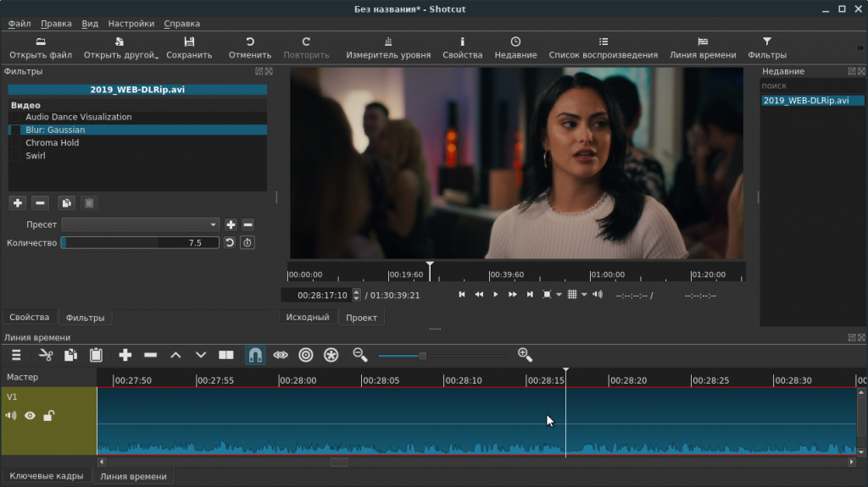Click the Сохранить button in toolbar
This screenshot has width=868, height=487.
(x=189, y=47)
